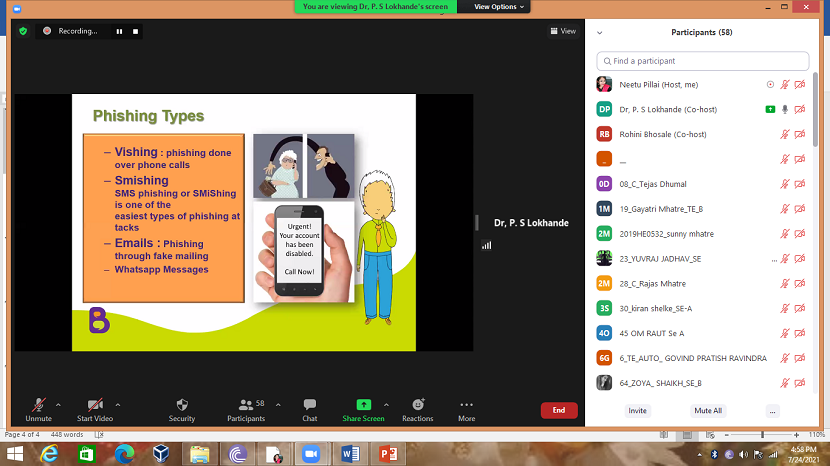Viewport: 830px width, 466px height.
Task: Toggle video icon for Rohini Bhosale
Action: pos(800,135)
